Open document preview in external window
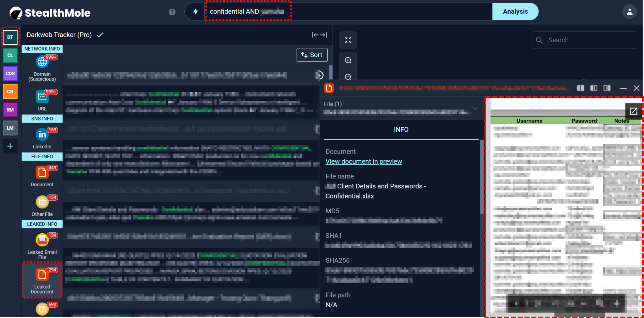 coord(633,112)
